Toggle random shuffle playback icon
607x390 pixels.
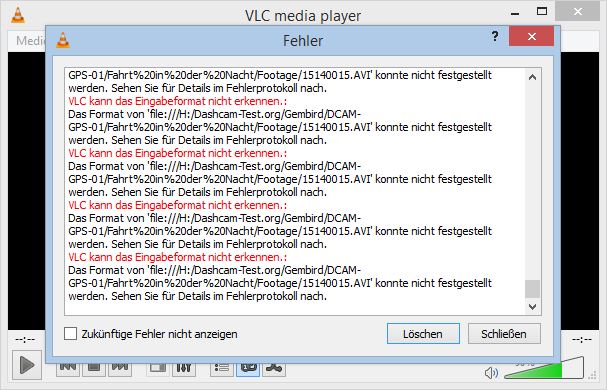274,369
